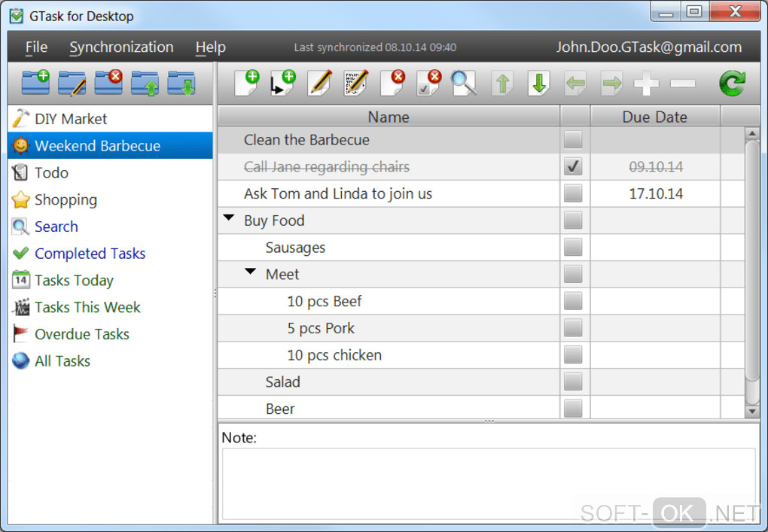Click the outdent task left arrow icon
The height and width of the screenshot is (532, 768).
(575, 84)
